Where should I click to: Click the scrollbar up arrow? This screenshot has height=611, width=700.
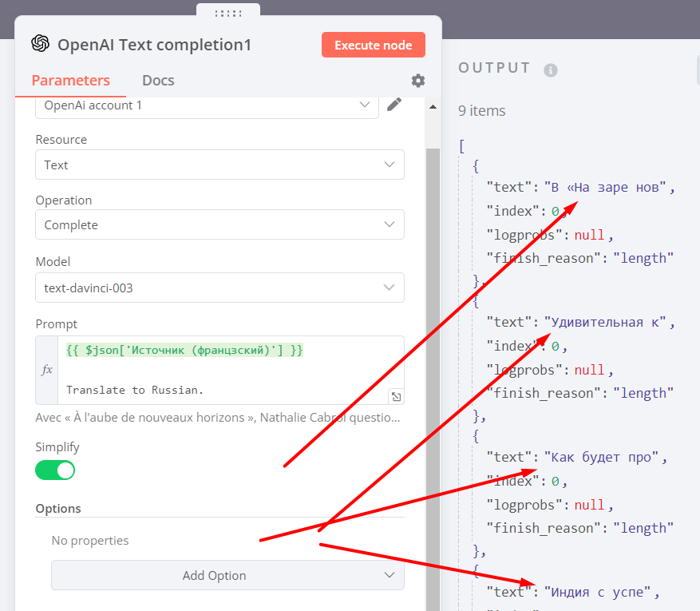433,106
